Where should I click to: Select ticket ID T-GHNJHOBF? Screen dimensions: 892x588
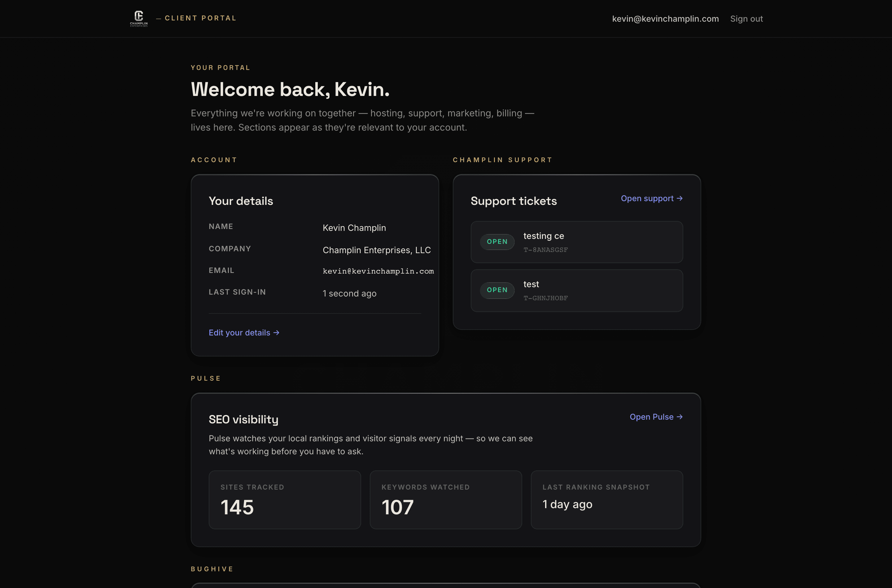545,298
